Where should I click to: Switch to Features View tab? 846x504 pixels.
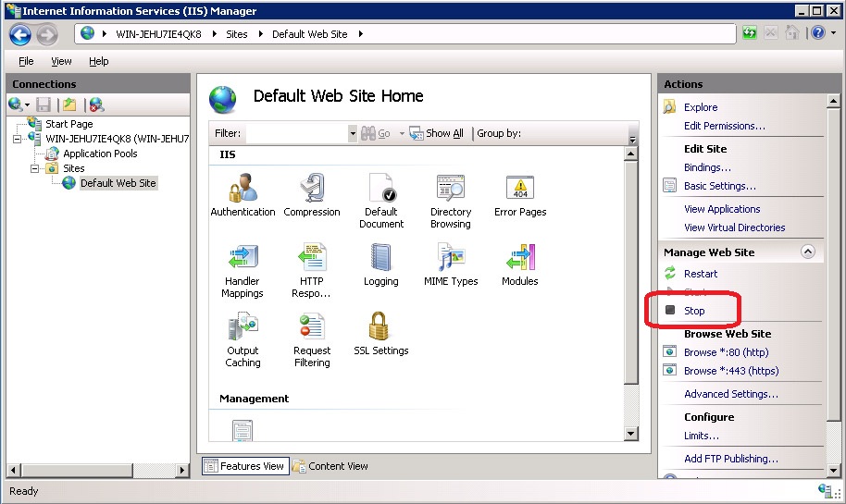[x=245, y=466]
